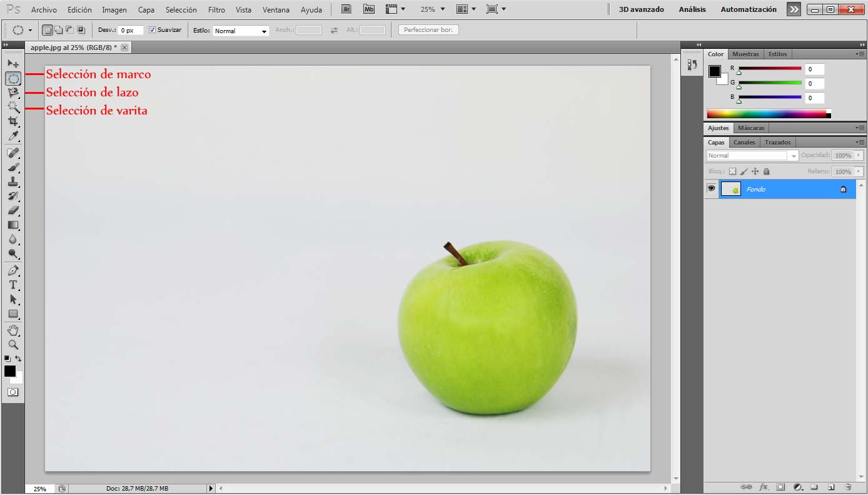Click the Perfeccionar bor. button
Viewport: 868px width, 495px height.
coord(428,29)
